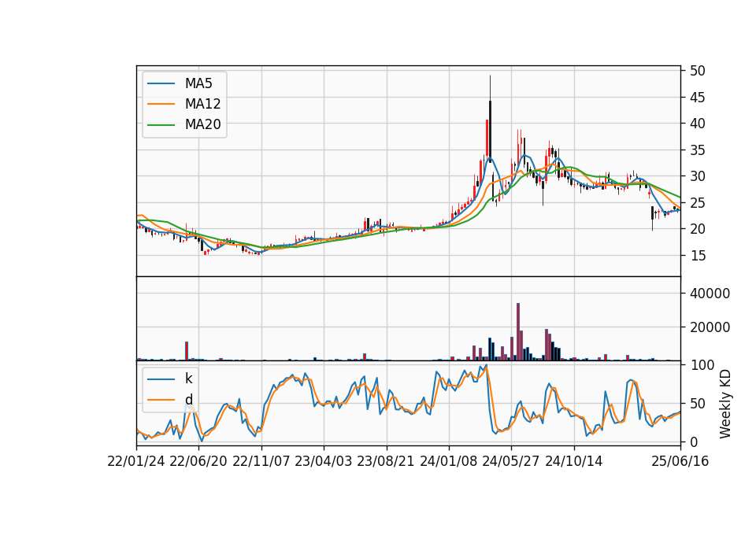This screenshot has width=756, height=543.
Task: Click the green MA20 legend line sample
Action: (x=161, y=124)
